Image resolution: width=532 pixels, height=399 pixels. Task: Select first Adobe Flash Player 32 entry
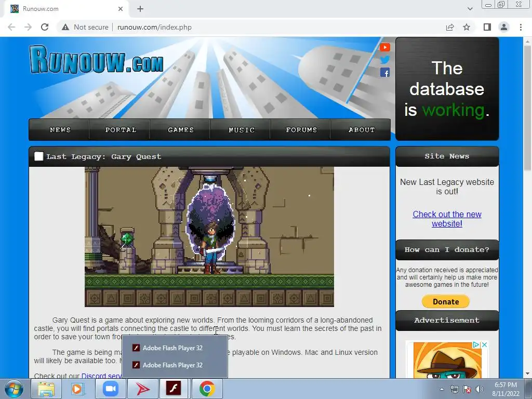(x=175, y=348)
